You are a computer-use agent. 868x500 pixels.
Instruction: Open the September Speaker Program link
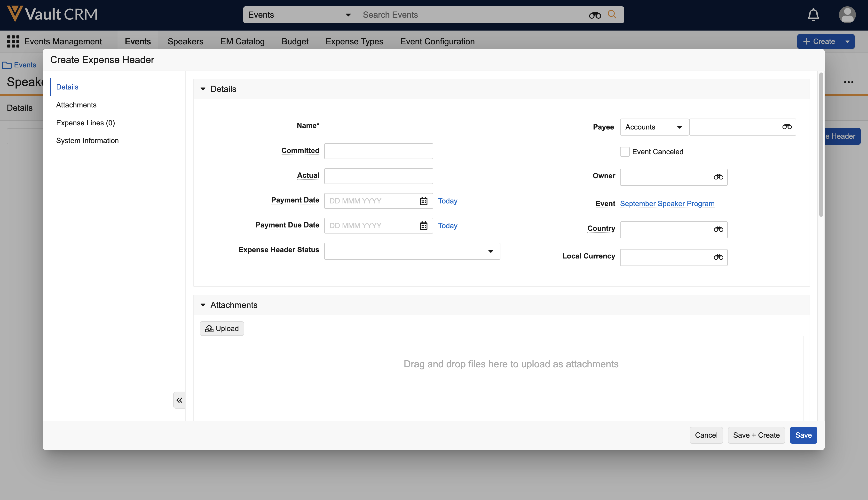tap(667, 204)
